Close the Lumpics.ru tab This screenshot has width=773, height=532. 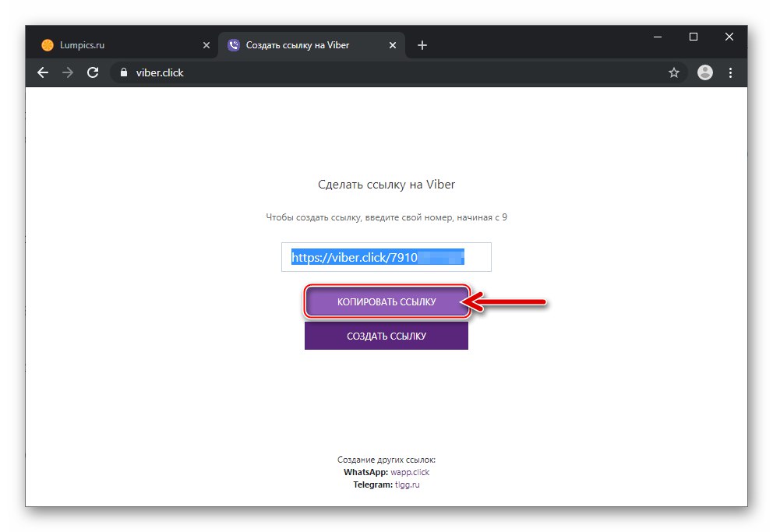206,45
